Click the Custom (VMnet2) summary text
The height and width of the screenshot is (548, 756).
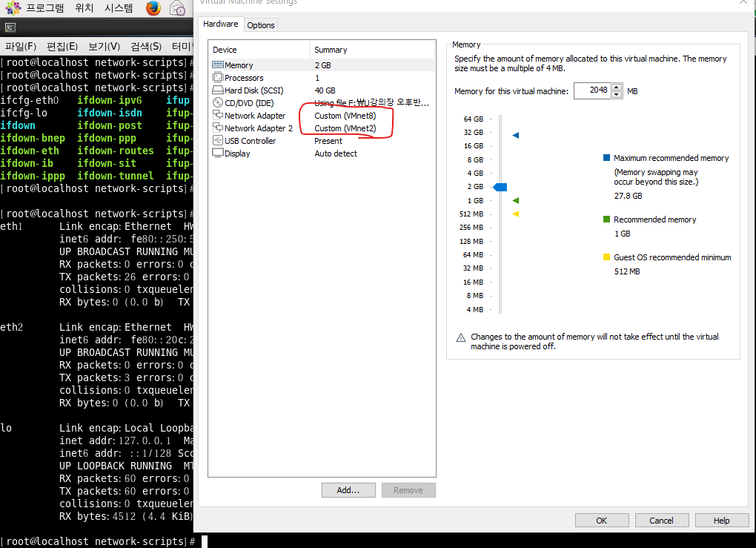345,128
